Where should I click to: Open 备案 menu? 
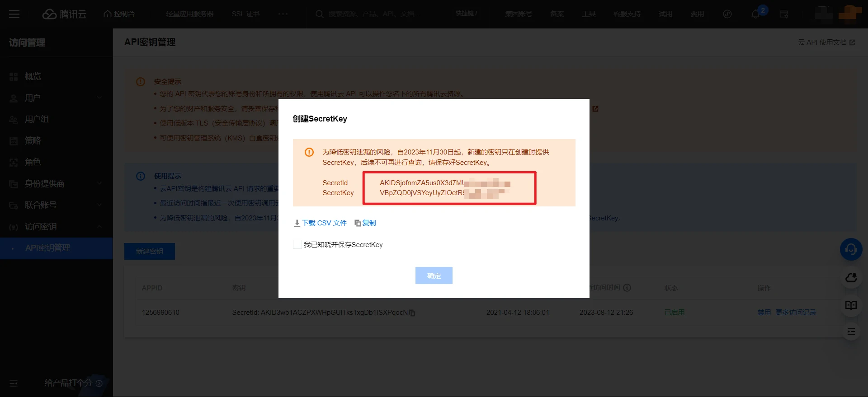click(x=557, y=14)
